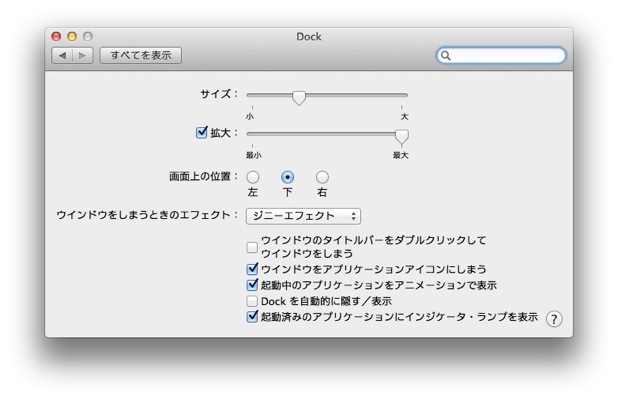
Task: Click the 最小 label under magnification slider
Action: pos(254,155)
